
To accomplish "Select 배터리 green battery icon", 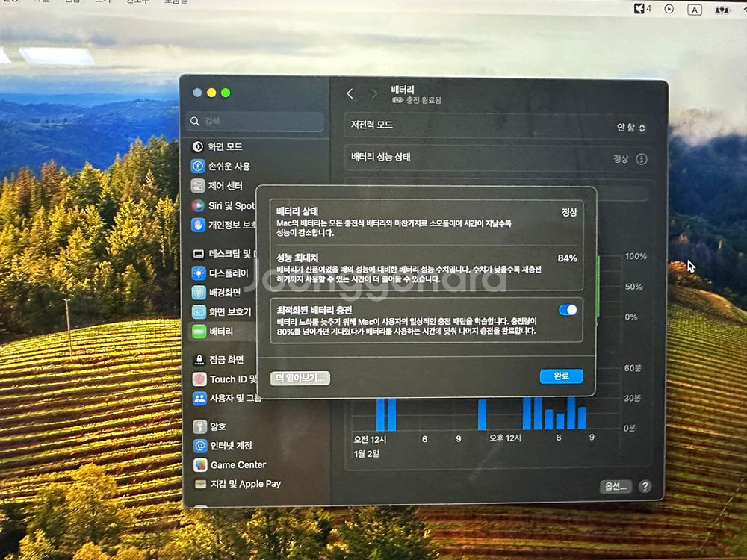I will (x=199, y=332).
